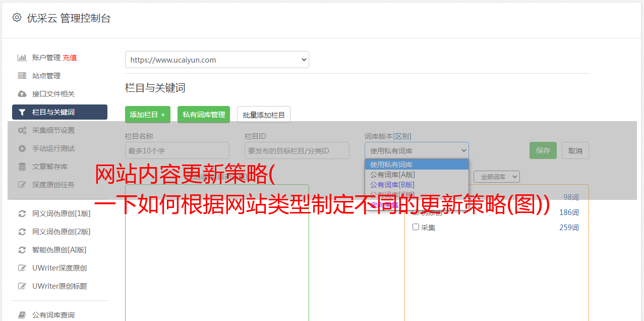Open 采集细节设置 in the sidebar
The width and height of the screenshot is (644, 321).
pos(53,130)
